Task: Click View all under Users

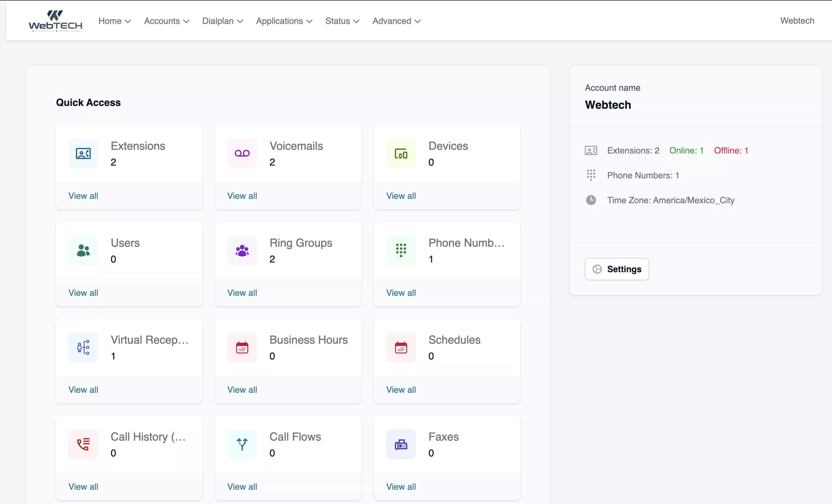Action: click(x=83, y=292)
